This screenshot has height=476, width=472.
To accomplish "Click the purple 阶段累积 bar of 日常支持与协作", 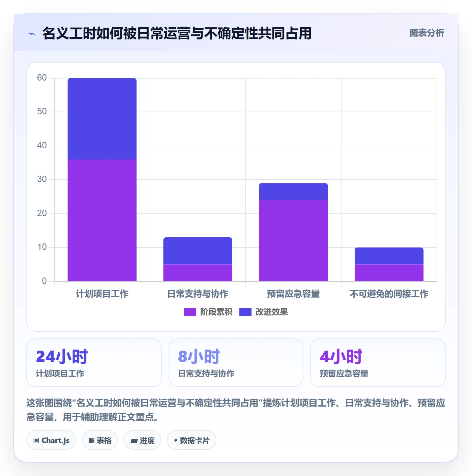I will coord(198,273).
